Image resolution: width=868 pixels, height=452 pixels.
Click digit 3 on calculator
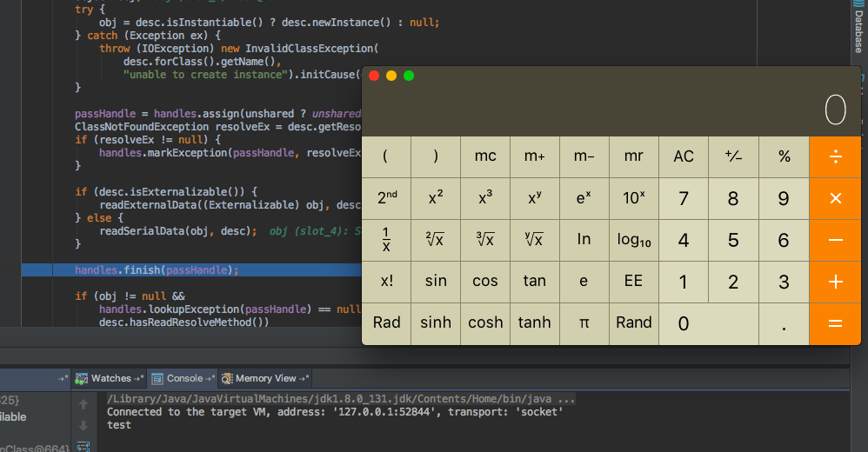click(x=784, y=282)
